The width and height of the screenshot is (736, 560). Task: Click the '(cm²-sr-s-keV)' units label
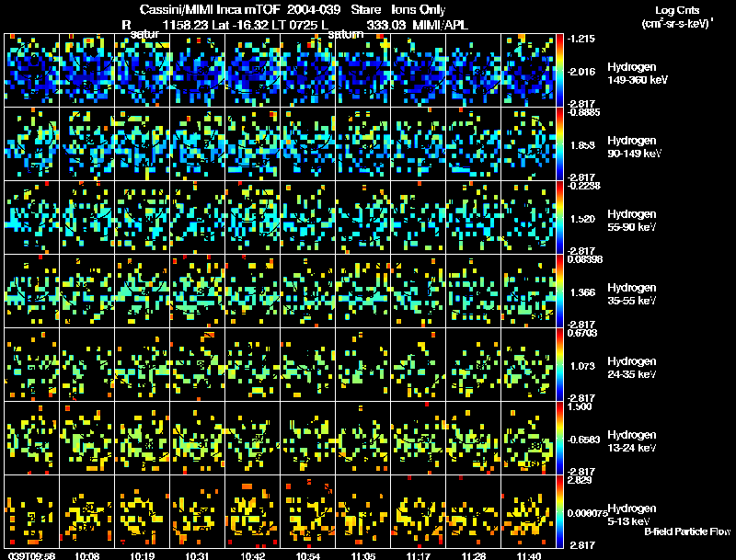(675, 23)
